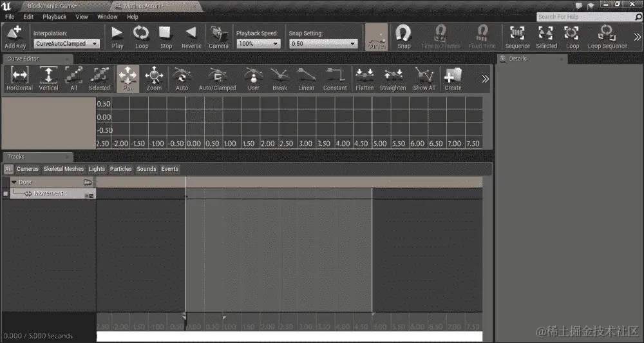This screenshot has height=343, width=644.
Task: Open the Playback menu
Action: (x=55, y=17)
